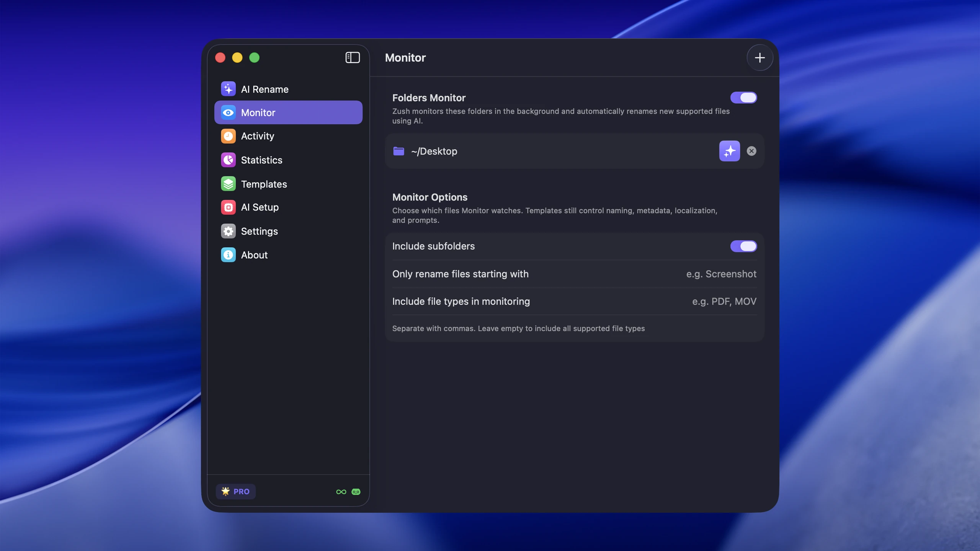Open the Settings section
This screenshot has width=980, height=551.
pos(288,231)
